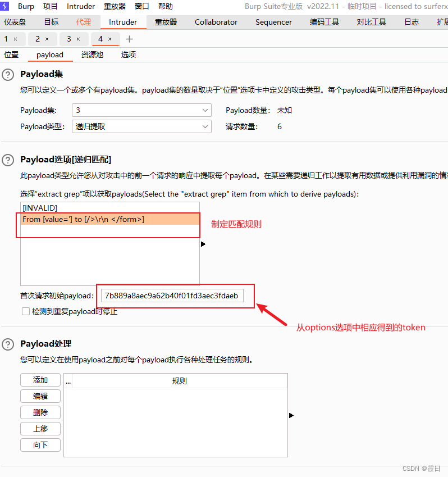This screenshot has height=477, width=448.
Task: Close Intruder attack tab 3
Action: (x=79, y=39)
